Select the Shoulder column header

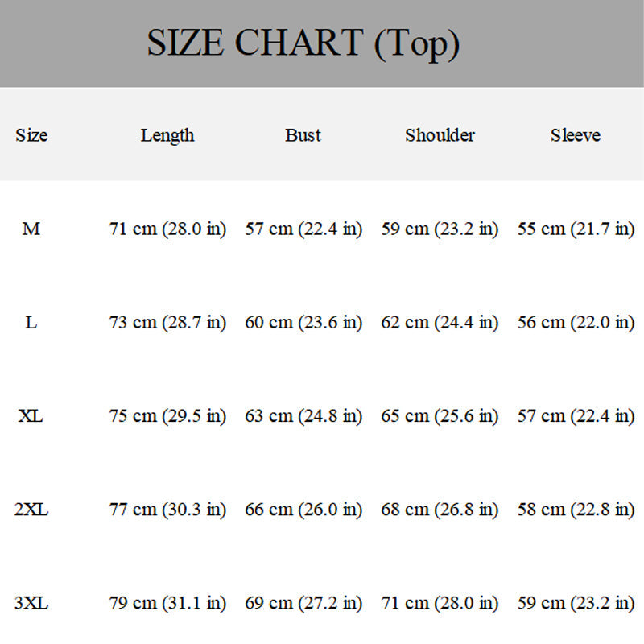[x=440, y=135]
